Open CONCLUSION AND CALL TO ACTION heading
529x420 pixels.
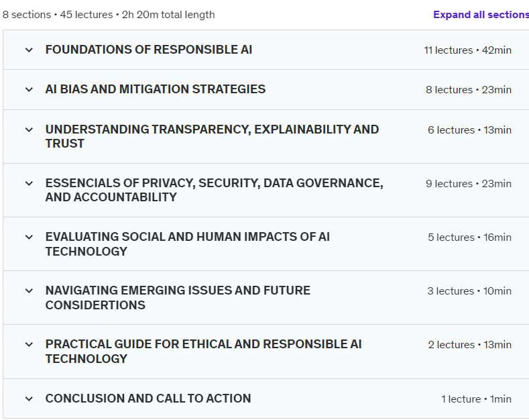point(148,399)
